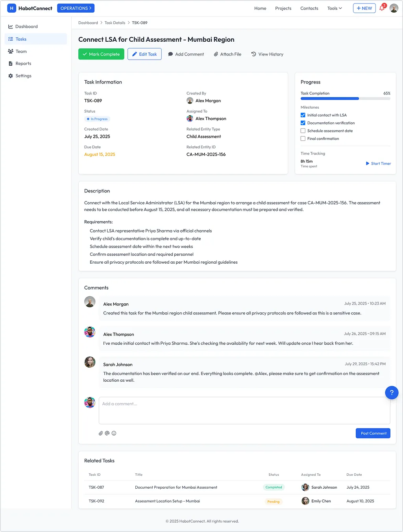This screenshot has width=403, height=532.
Task: Follow the Task Details breadcrumb link
Action: tap(115, 23)
